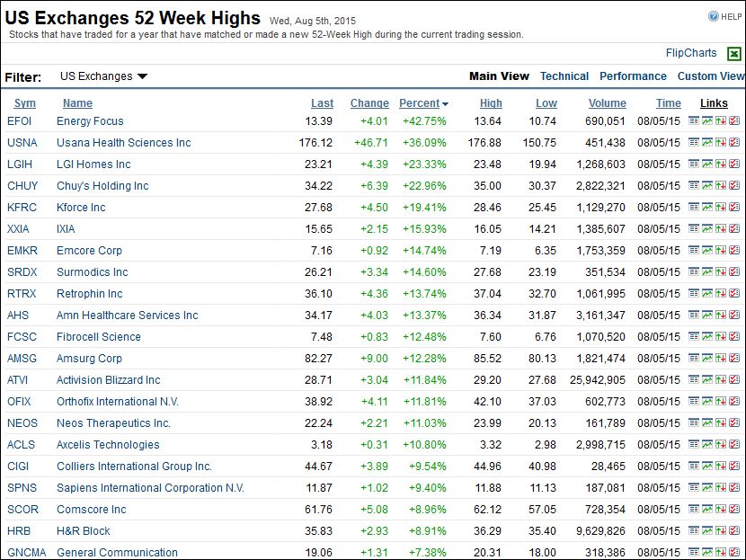Viewport: 746px width, 560px height.
Task: Open the FlipCharts link
Action: (x=691, y=53)
